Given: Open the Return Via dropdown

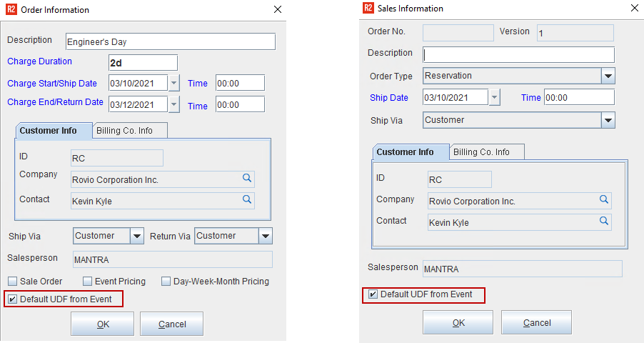Looking at the screenshot, I should tap(265, 236).
